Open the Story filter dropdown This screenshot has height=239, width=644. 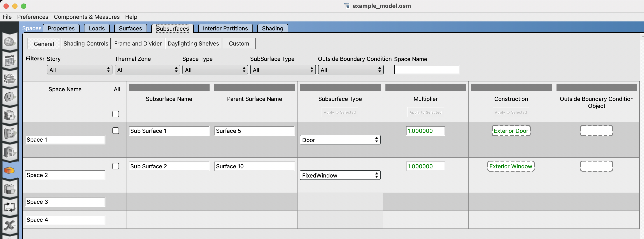(79, 70)
